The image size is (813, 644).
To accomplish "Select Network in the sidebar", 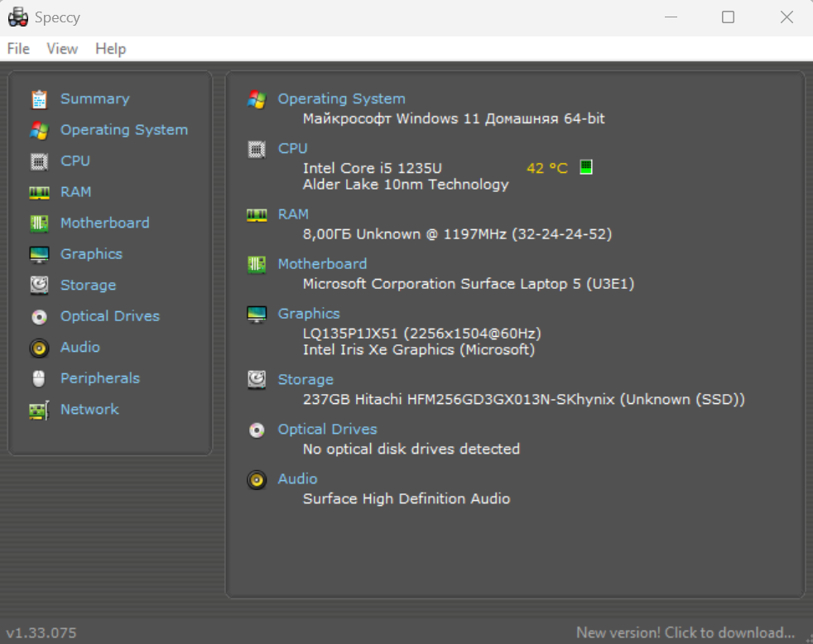I will click(89, 409).
